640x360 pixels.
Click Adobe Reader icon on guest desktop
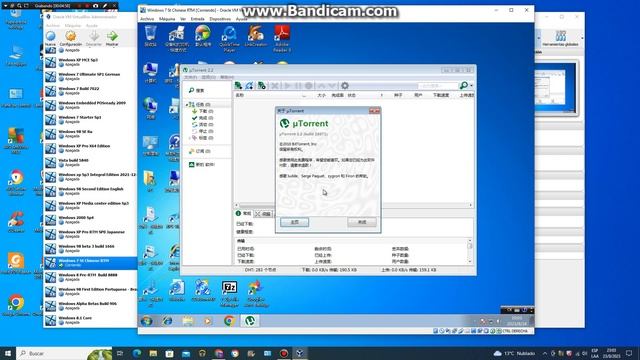(282, 38)
